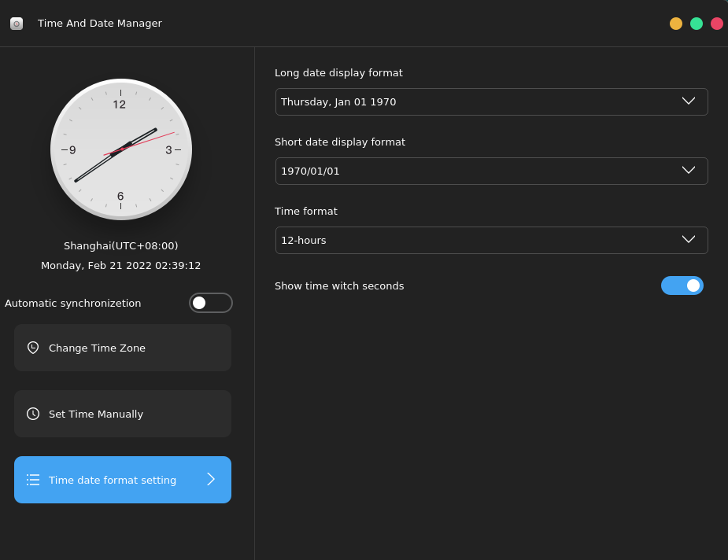Select the Change Time Zone entry
This screenshot has height=560, width=728.
click(122, 348)
